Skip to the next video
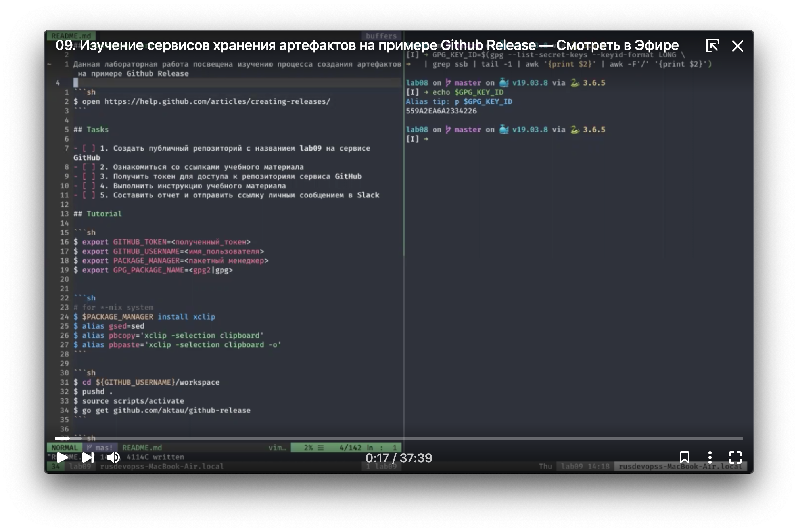798x532 pixels. pos(88,457)
